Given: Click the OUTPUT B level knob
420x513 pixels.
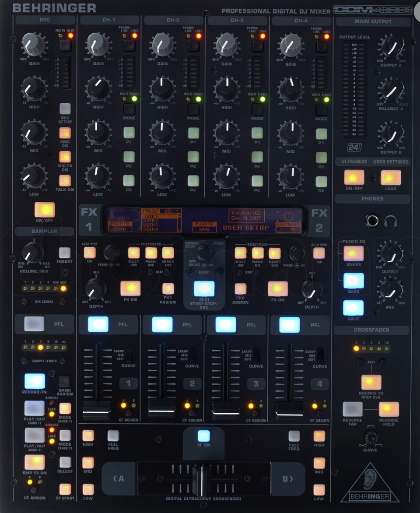Looking at the screenshot, I should click(x=391, y=133).
